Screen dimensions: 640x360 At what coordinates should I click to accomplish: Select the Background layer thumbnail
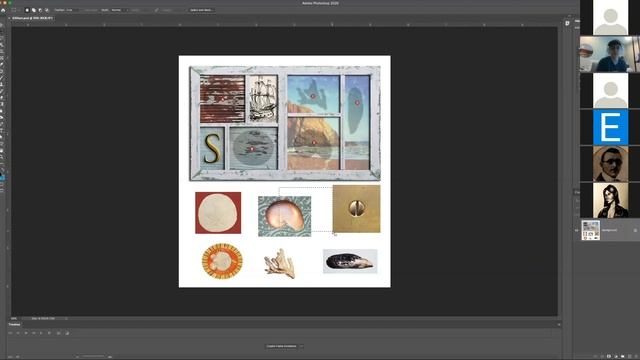point(591,230)
